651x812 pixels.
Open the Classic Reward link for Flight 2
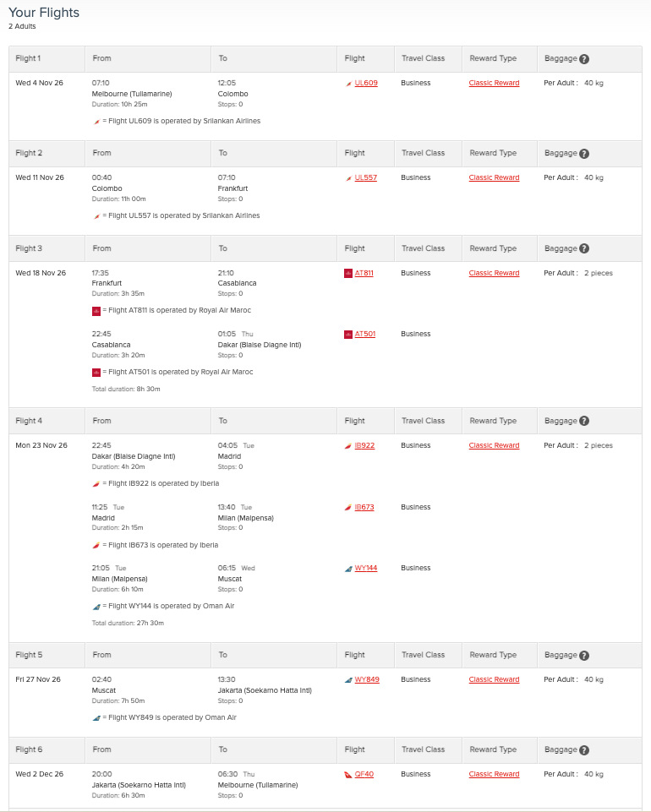pos(494,177)
